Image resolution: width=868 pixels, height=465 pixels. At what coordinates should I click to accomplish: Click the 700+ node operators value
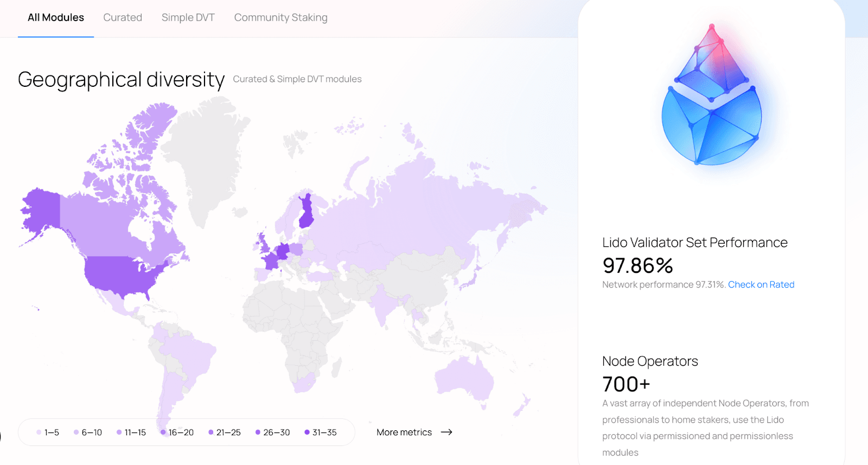click(x=626, y=384)
